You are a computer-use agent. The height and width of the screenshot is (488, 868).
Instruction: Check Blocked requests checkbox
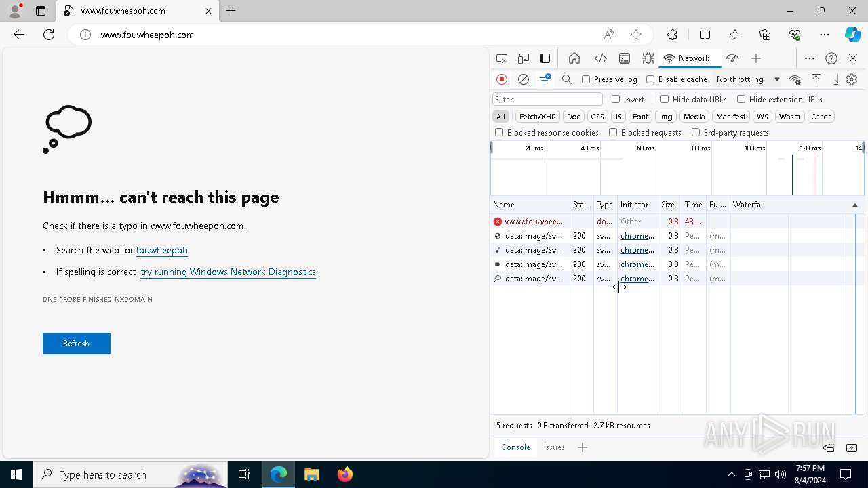coord(613,132)
